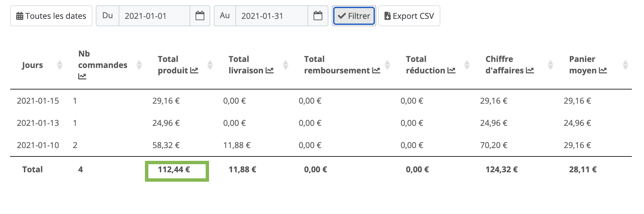Sort by Panier moyen sort arrows
Viewport: 644px width, 214px height.
click(x=625, y=65)
